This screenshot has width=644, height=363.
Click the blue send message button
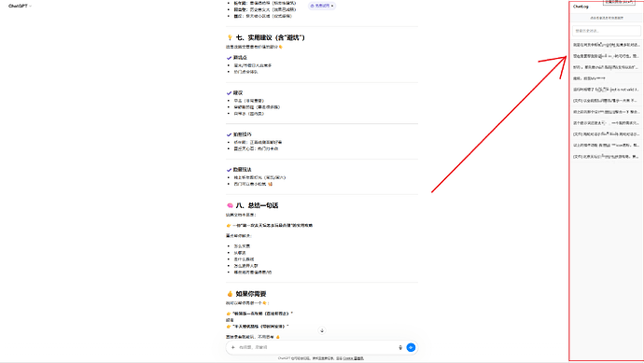pyautogui.click(x=411, y=347)
